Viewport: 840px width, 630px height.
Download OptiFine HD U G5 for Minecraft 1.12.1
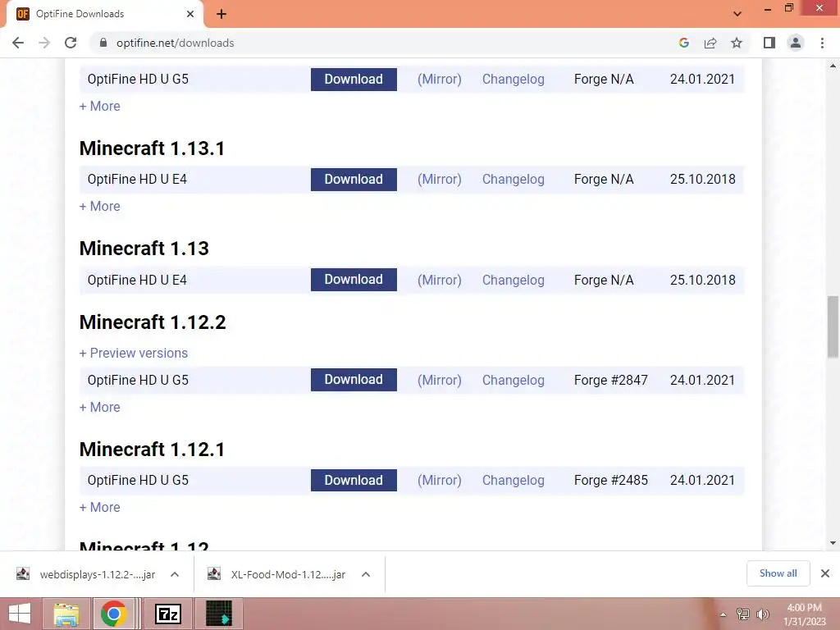(x=354, y=481)
